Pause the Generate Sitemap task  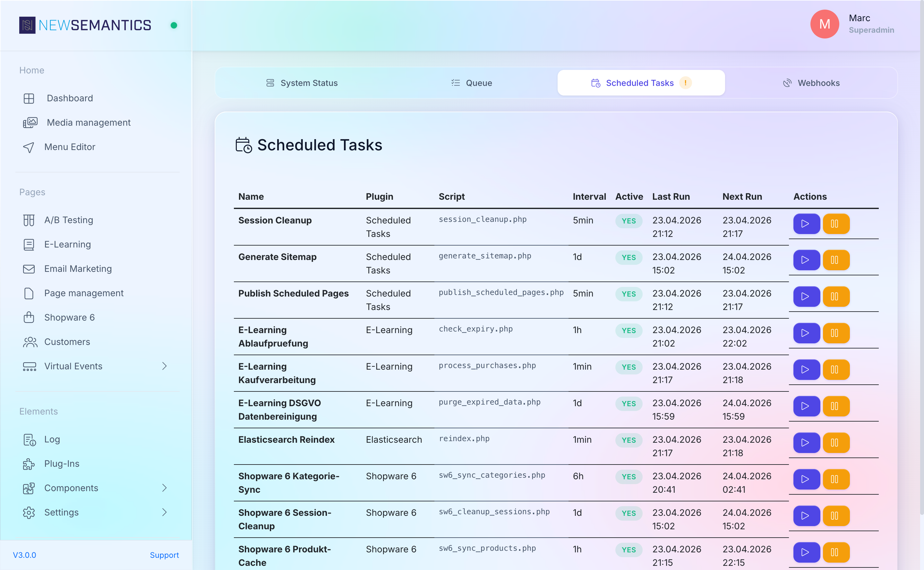pos(836,260)
